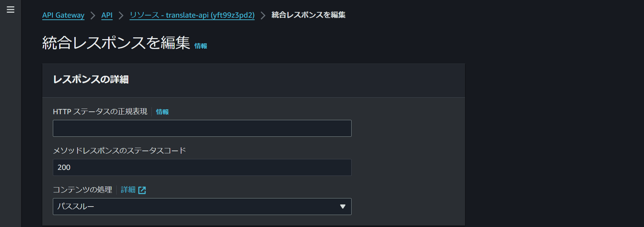
Task: Click chevron separator after API breadcrumb
Action: pyautogui.click(x=121, y=16)
